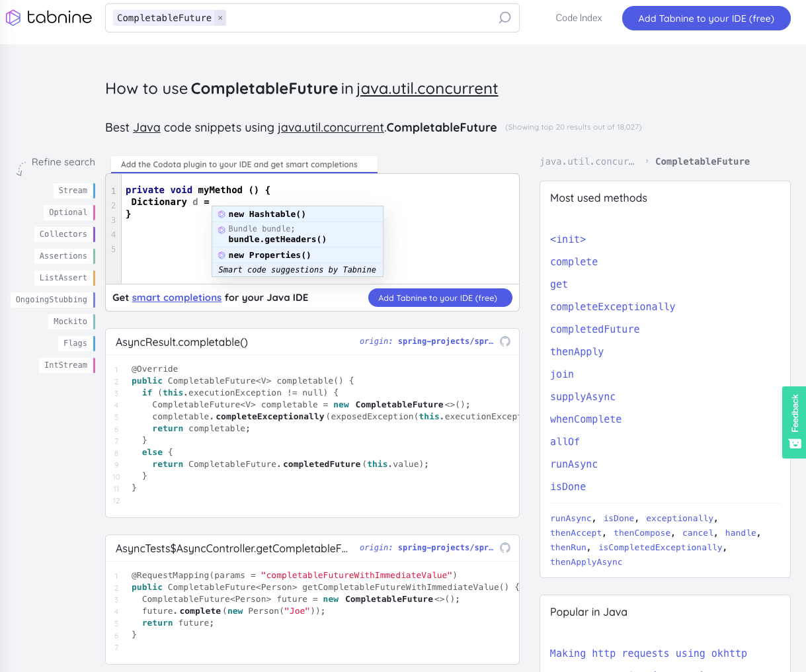Click icon beside new Hashtable() suggestion
Screen dimensions: 806x672
(x=222, y=214)
